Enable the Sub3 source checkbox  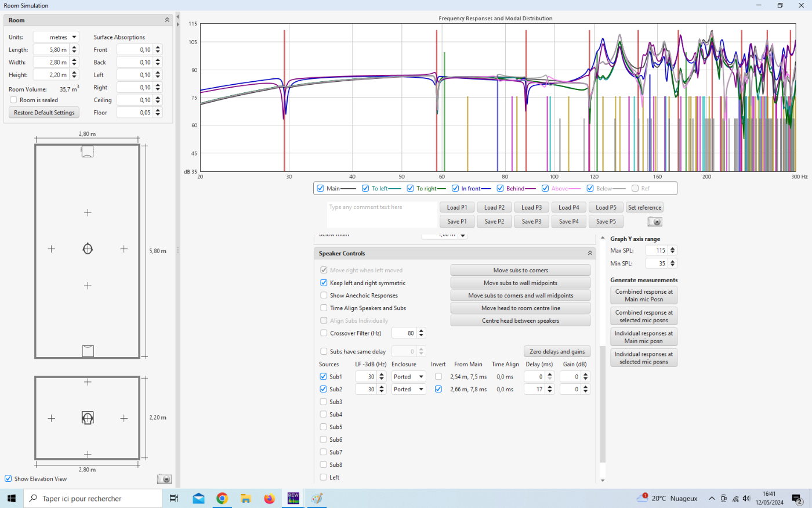pyautogui.click(x=324, y=402)
